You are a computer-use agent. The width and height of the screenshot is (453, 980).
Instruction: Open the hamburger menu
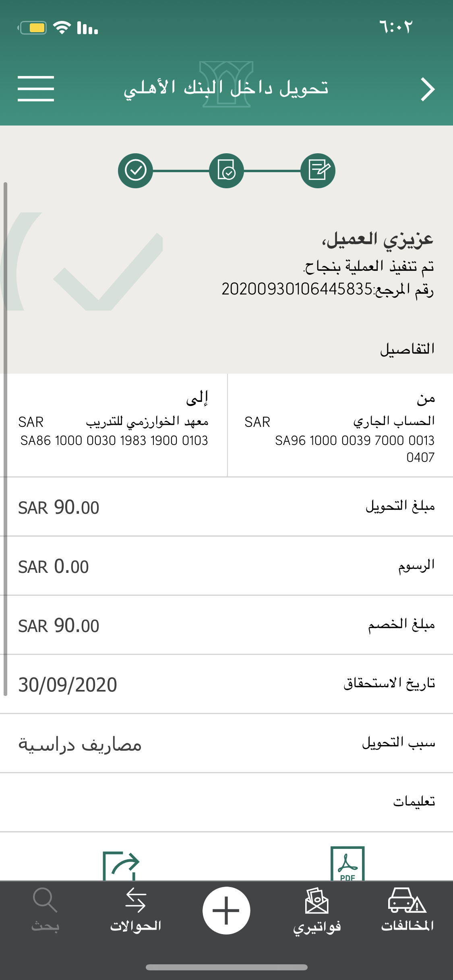click(x=35, y=89)
